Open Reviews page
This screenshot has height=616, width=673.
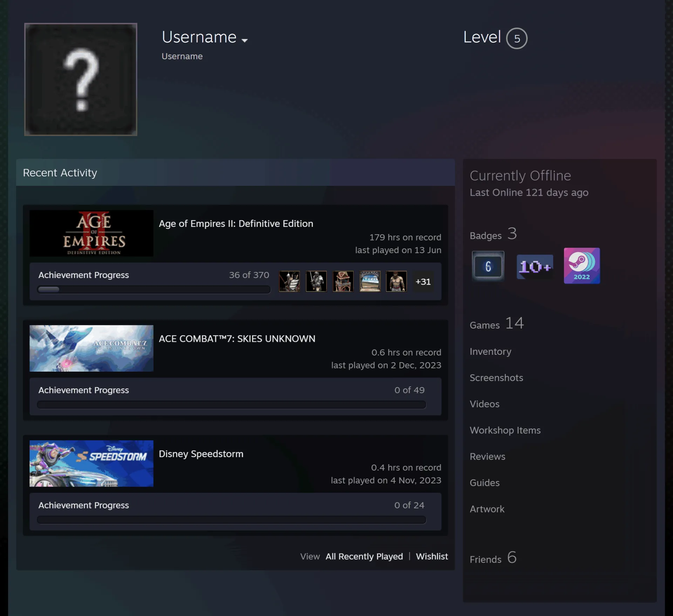pyautogui.click(x=487, y=456)
